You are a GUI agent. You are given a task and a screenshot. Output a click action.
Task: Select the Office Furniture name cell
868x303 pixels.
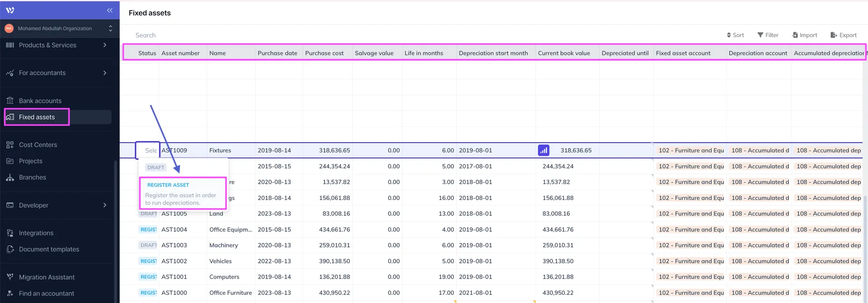[x=231, y=293]
